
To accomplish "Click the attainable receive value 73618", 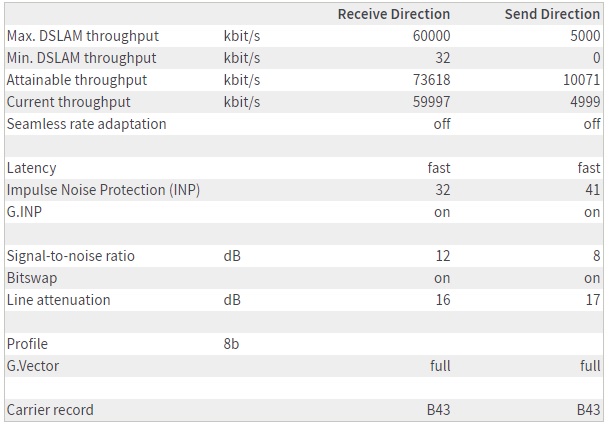I will [430, 80].
